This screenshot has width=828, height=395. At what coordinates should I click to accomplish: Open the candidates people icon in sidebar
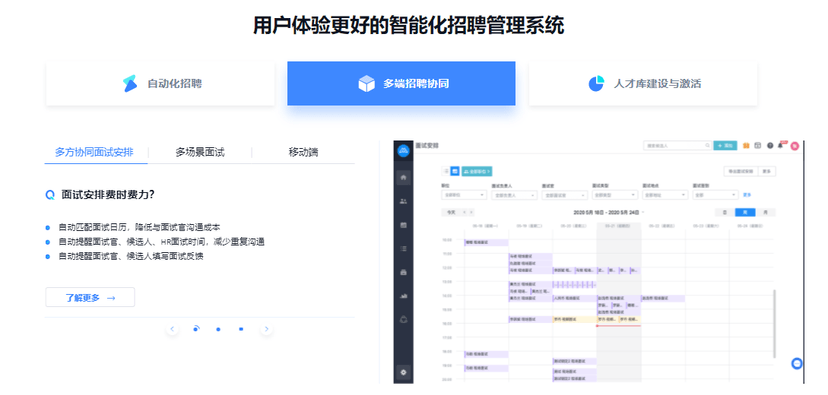tap(403, 201)
